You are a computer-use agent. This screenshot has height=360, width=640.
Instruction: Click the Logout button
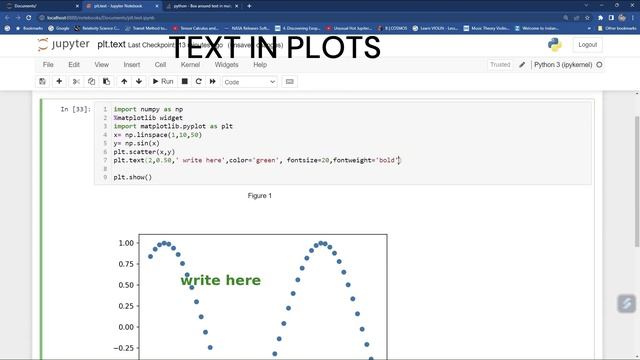point(588,44)
